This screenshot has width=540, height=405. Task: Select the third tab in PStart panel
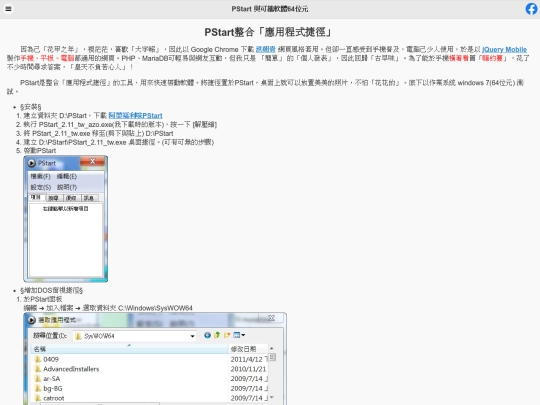pyautogui.click(x=71, y=198)
